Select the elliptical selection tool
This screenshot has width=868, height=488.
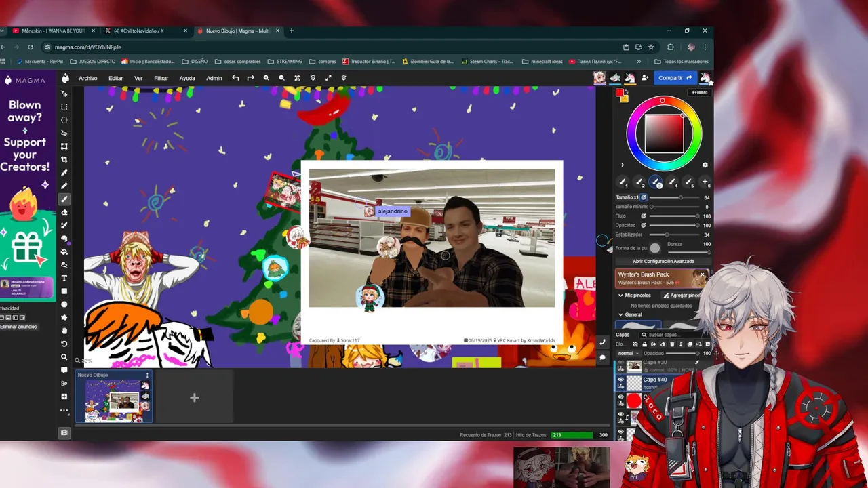[64, 120]
